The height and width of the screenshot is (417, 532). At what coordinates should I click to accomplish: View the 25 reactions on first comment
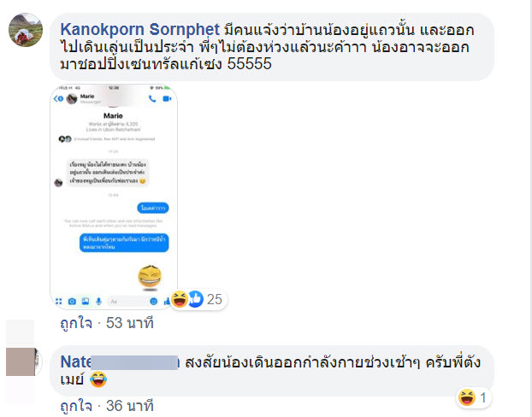(198, 299)
